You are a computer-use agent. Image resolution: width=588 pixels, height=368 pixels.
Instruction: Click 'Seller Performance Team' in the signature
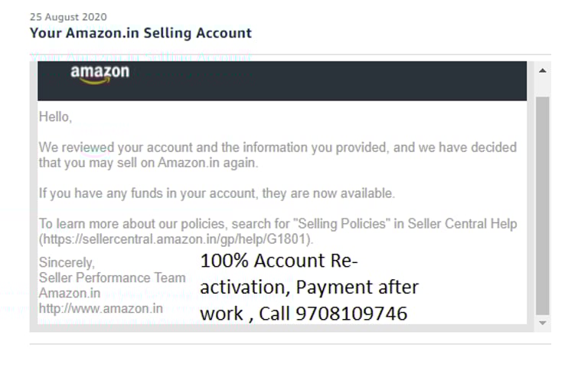[x=112, y=278]
